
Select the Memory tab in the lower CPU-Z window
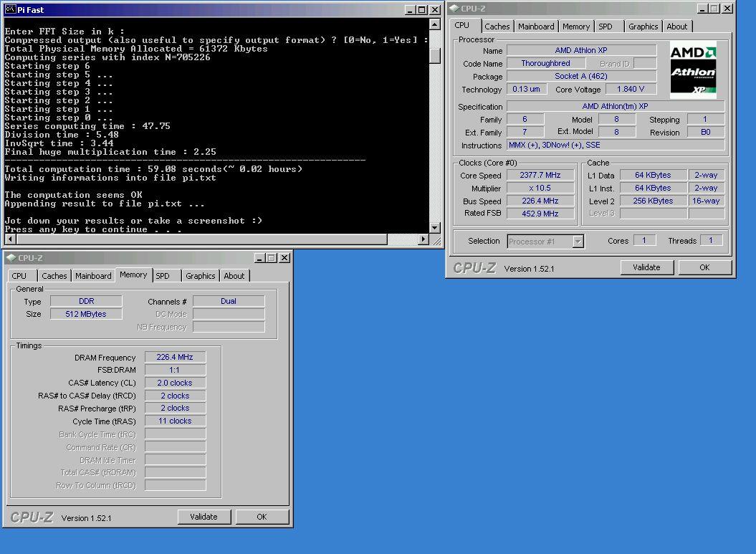pos(133,274)
